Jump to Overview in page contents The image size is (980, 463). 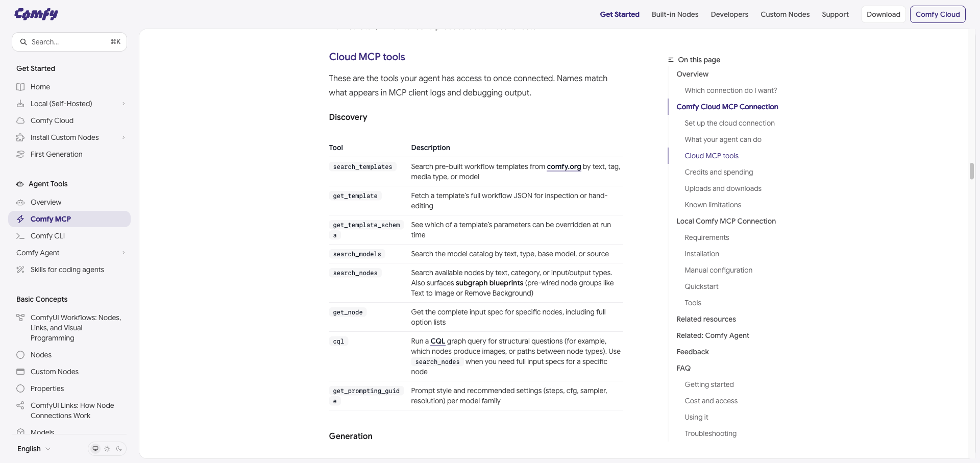pos(692,74)
